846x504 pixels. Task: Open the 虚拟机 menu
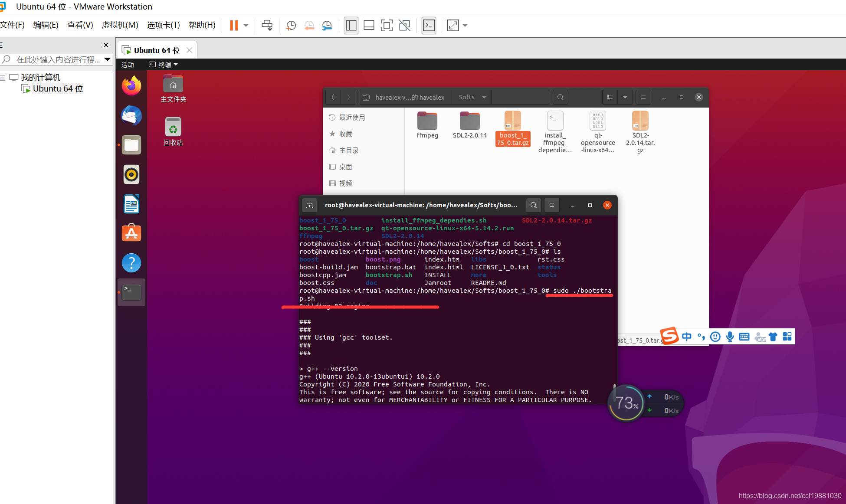coord(120,25)
